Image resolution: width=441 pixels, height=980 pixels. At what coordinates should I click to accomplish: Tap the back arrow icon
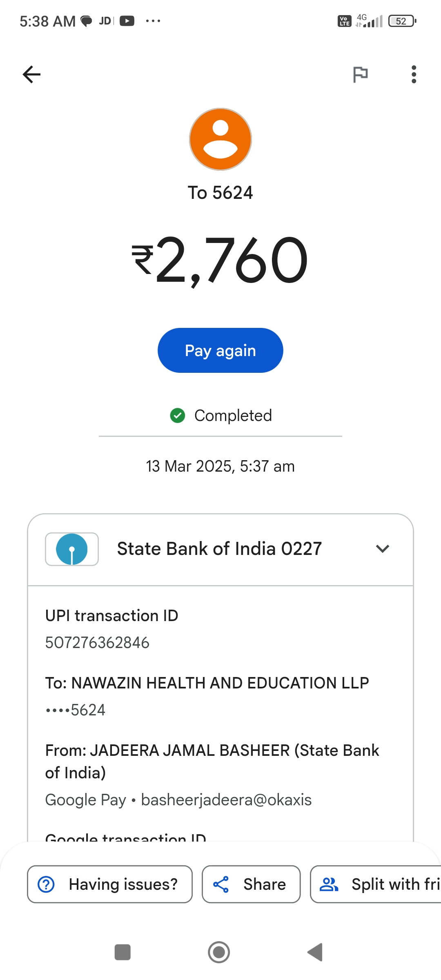(x=31, y=74)
